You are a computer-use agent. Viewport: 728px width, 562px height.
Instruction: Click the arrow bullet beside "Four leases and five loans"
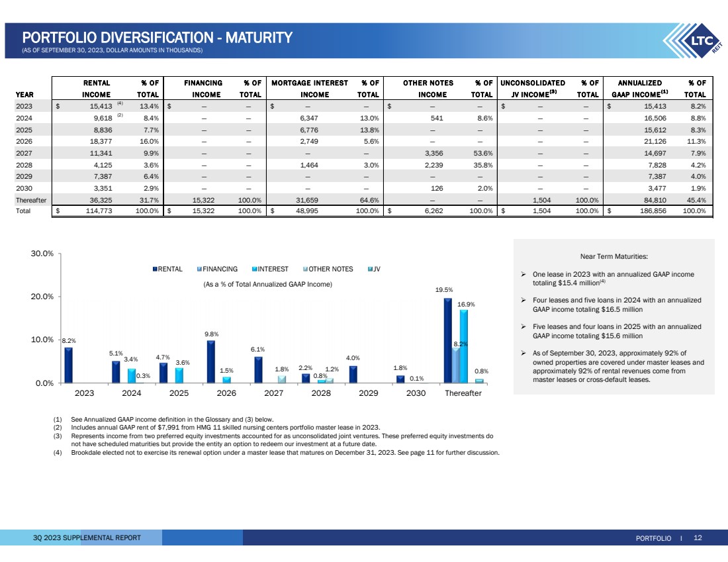click(524, 301)
